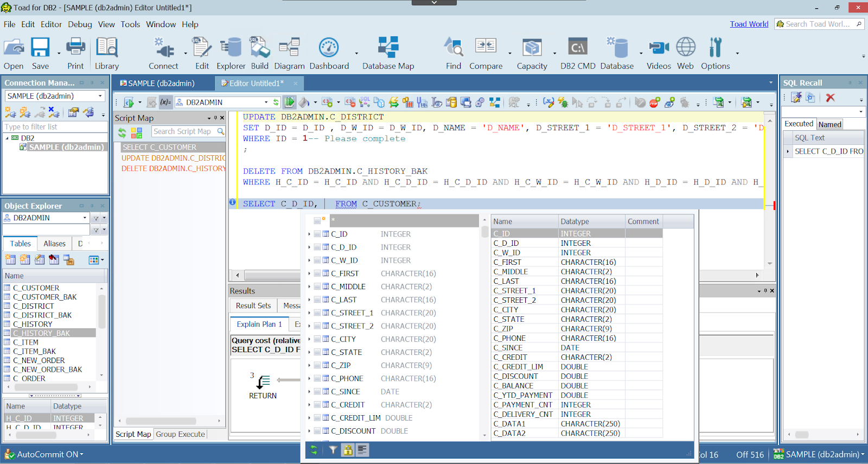The height and width of the screenshot is (464, 868).
Task: Expand the C_MIDDLE column row arrow
Action: click(x=309, y=287)
